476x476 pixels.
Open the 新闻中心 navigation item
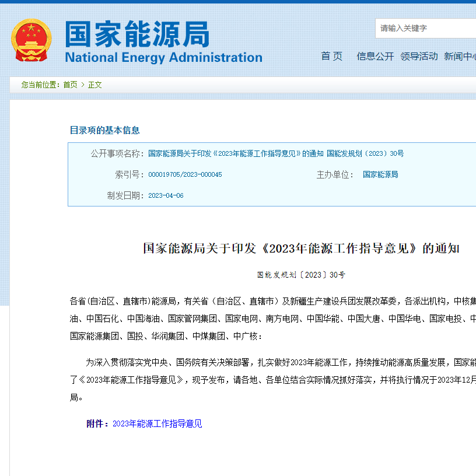coord(460,56)
